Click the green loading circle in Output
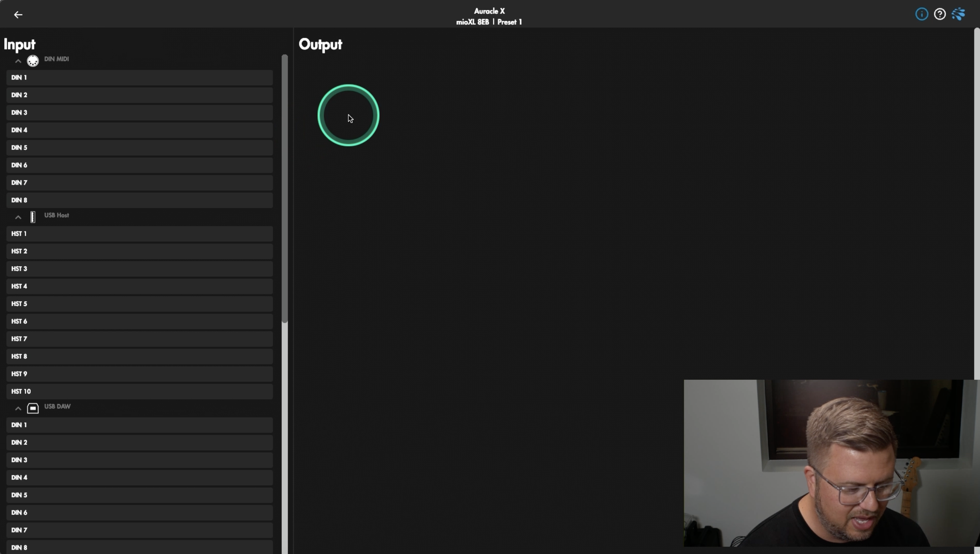980x554 pixels. pos(348,115)
